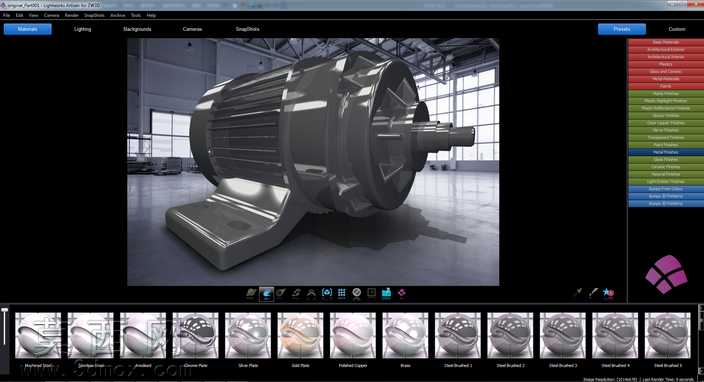Click the magenta diamond icon in the toolbar
The width and height of the screenshot is (704, 382).
pos(401,293)
